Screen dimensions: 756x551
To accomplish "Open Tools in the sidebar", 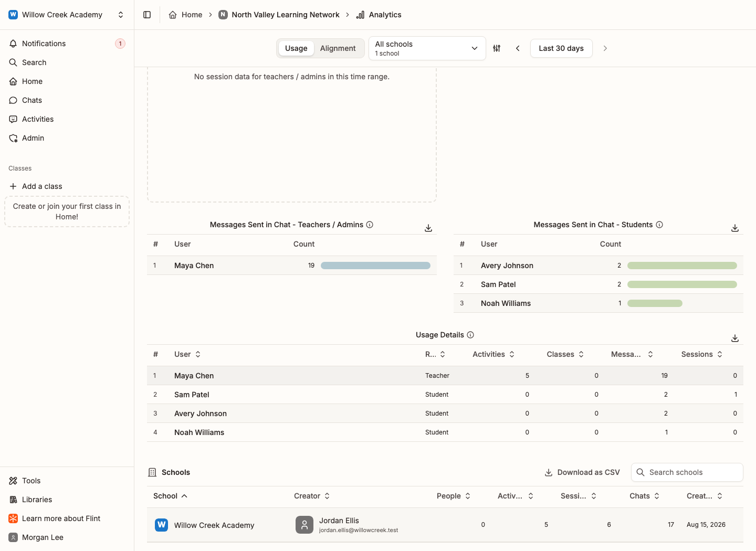I will (x=67, y=481).
